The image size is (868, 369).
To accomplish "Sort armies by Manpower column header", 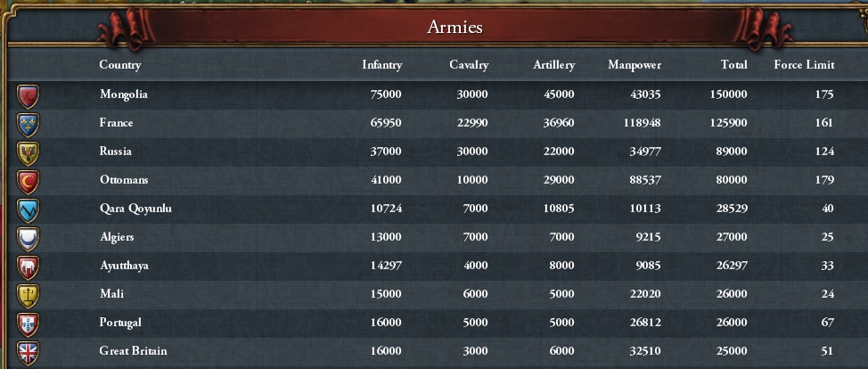I will pos(635,65).
